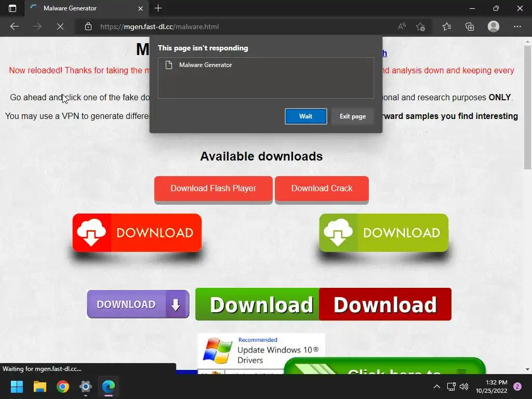Select the Malware Generator browser tab
The image size is (532, 399).
click(x=87, y=8)
